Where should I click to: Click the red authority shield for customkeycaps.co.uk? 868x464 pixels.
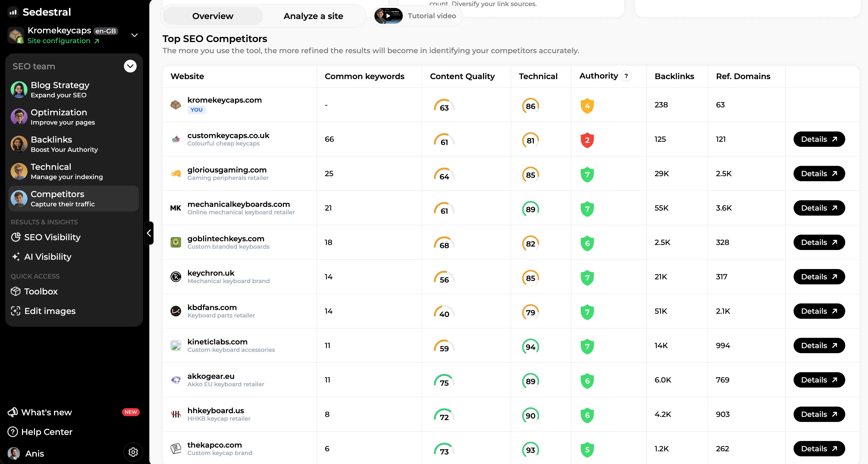tap(587, 140)
